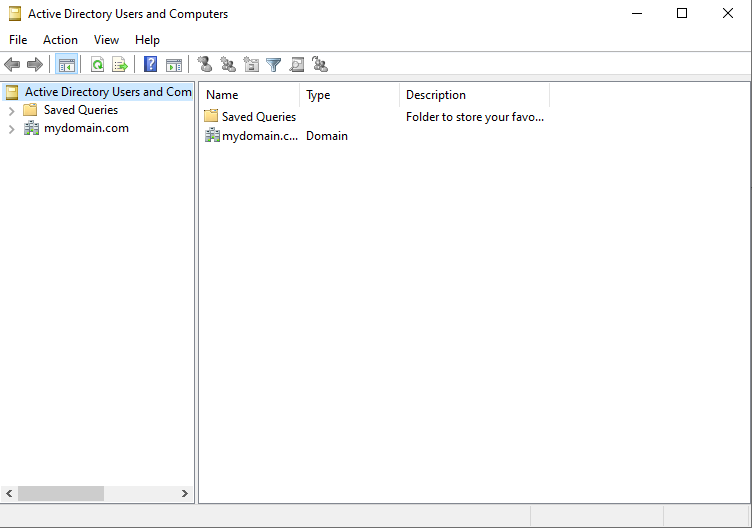The height and width of the screenshot is (528, 752).
Task: Click tree pane scrollbar right arrow
Action: (x=185, y=493)
